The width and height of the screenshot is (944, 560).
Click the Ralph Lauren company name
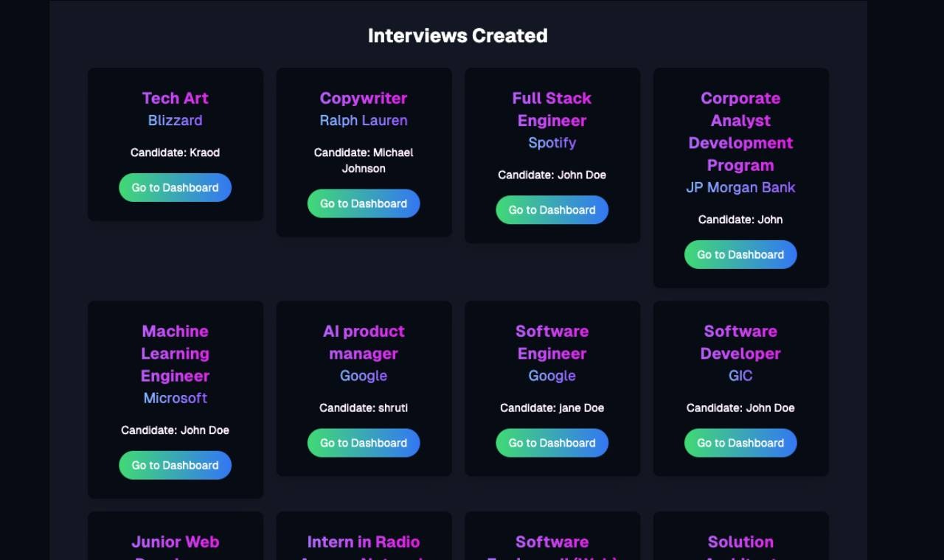coord(364,120)
